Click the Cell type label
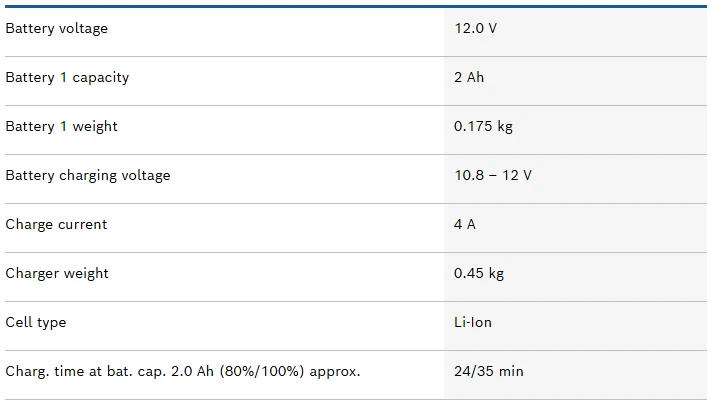The width and height of the screenshot is (711, 404). 36,322
